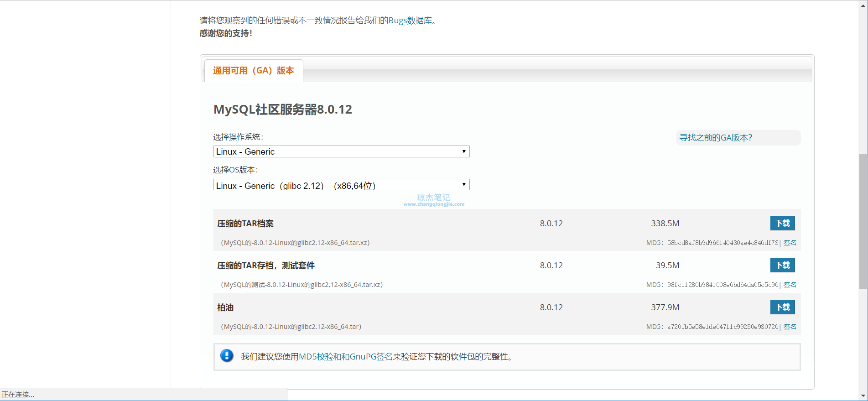This screenshot has height=401, width=868.
Task: Click the 39.5M size value
Action: click(668, 266)
